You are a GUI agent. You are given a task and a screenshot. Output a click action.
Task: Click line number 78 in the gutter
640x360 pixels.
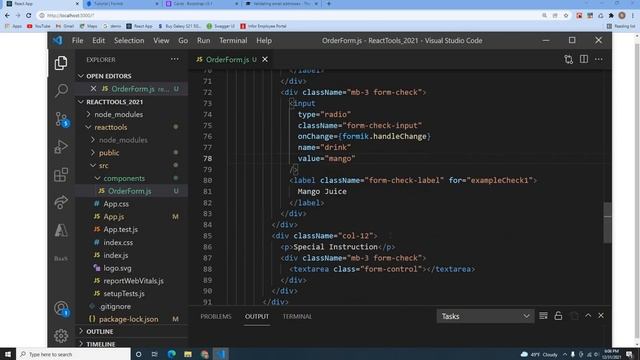pyautogui.click(x=207, y=158)
